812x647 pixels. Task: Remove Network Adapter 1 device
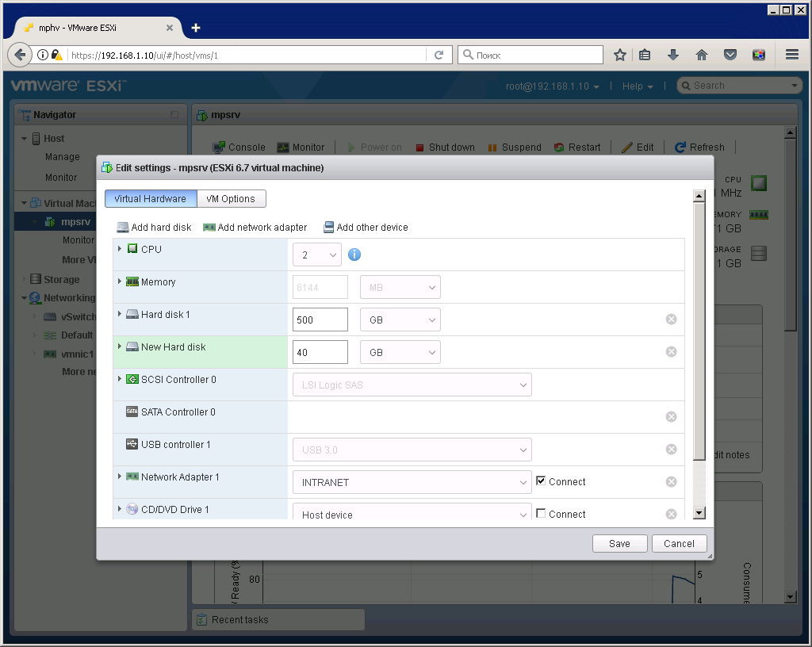(x=671, y=482)
